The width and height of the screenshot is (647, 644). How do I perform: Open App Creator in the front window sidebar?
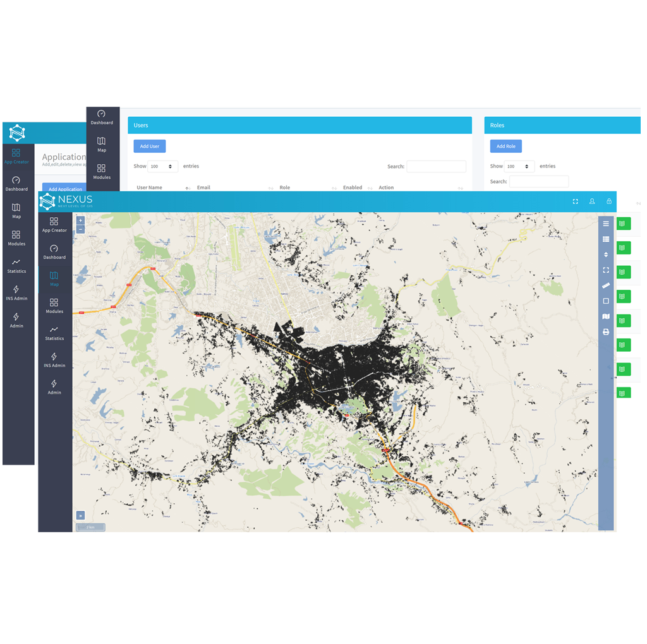click(x=54, y=225)
